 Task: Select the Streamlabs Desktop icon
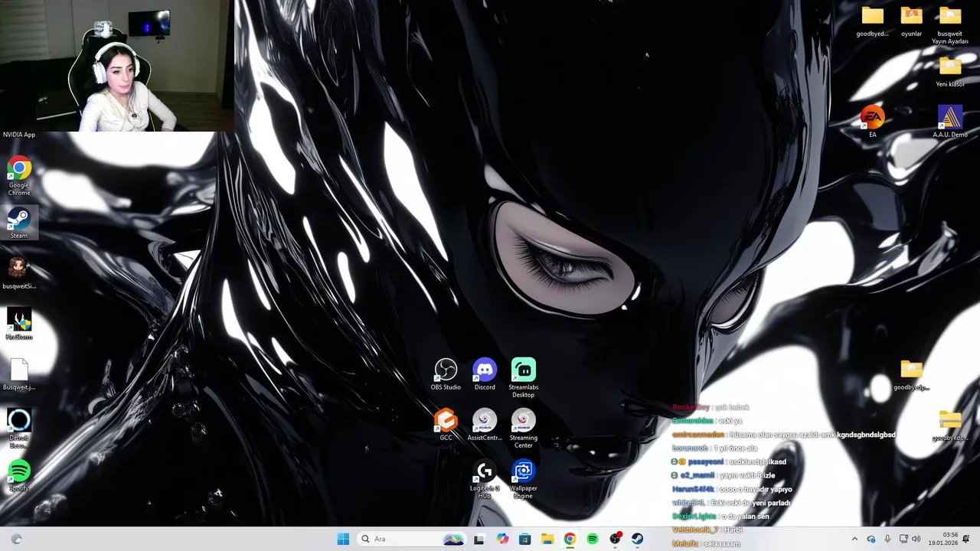(524, 378)
